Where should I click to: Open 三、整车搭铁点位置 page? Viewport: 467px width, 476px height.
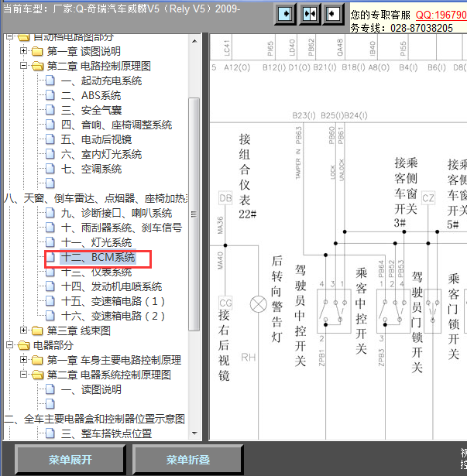[x=106, y=433]
